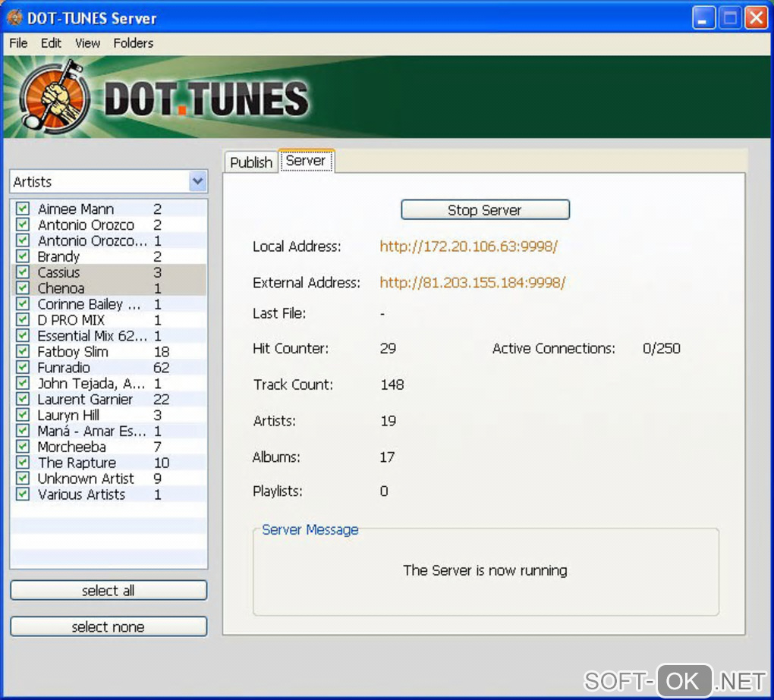Click the Laurent Garnier track count 22

[161, 399]
